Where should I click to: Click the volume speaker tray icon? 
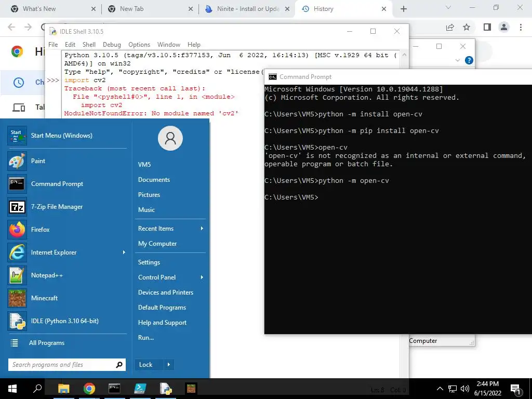(x=465, y=389)
